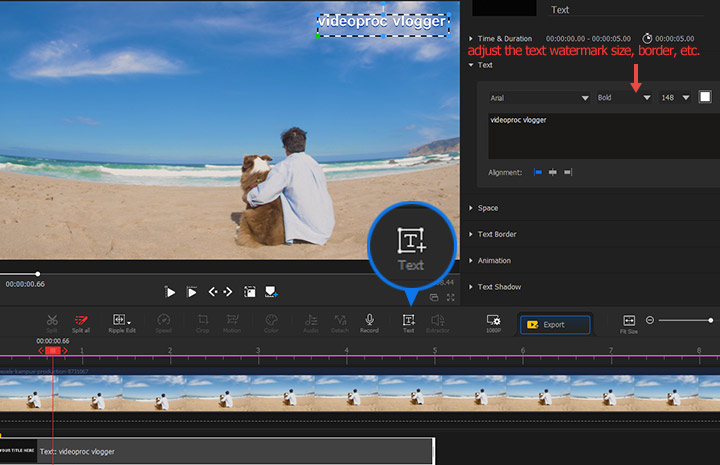The width and height of the screenshot is (720, 465).
Task: Open the Arial font dropdown
Action: (x=538, y=98)
